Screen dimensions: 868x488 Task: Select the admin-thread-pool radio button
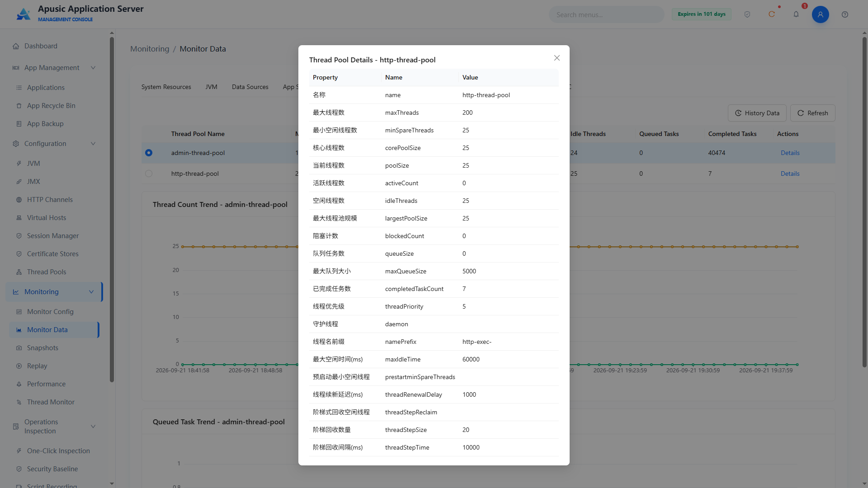149,153
